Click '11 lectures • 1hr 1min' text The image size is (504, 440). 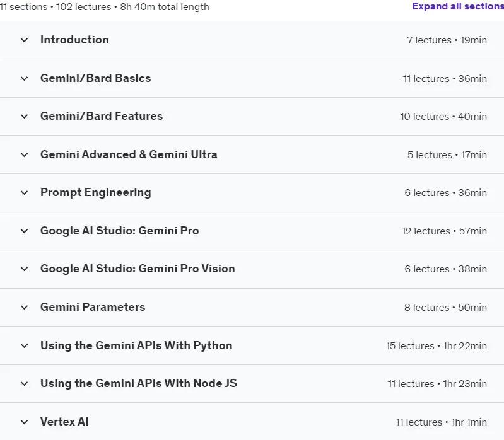[441, 422]
